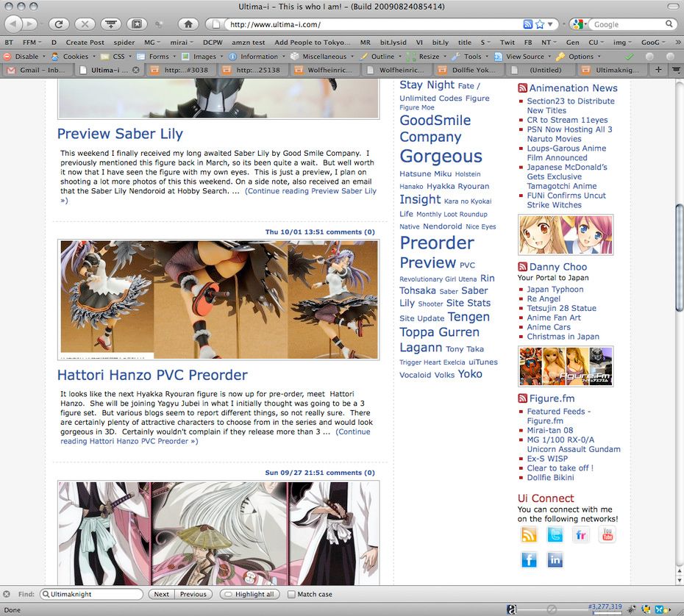Image resolution: width=684 pixels, height=616 pixels.
Task: Toggle Highlight all in Find bar
Action: point(249,594)
